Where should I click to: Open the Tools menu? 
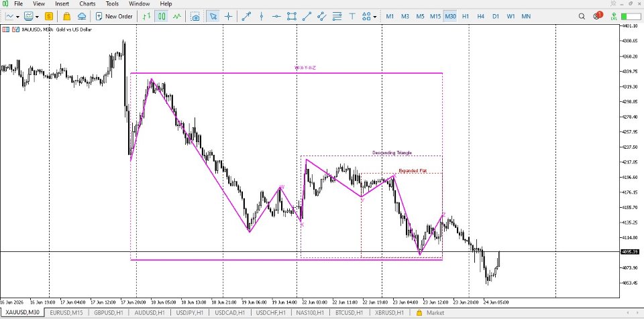(112, 4)
